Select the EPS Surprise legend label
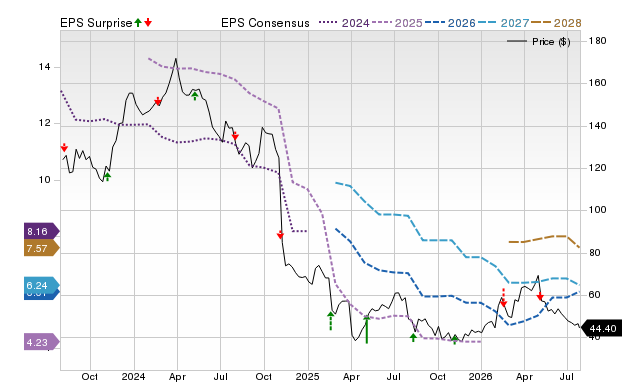This screenshot has width=640, height=382. pos(96,23)
